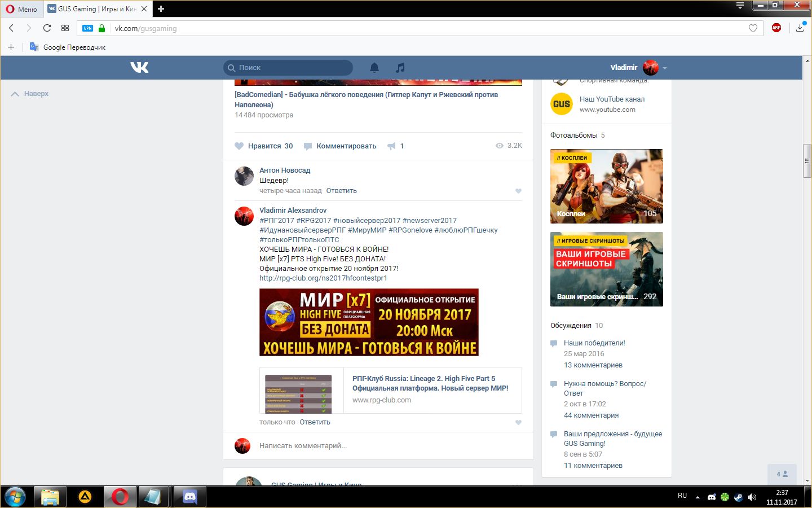812x508 pixels.
Task: Open File Explorer from taskbar
Action: pos(50,497)
